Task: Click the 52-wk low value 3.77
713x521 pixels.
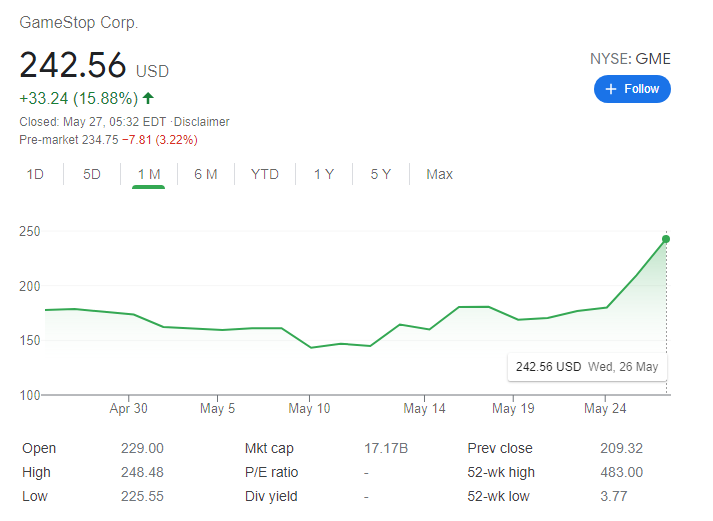Action: (x=613, y=496)
